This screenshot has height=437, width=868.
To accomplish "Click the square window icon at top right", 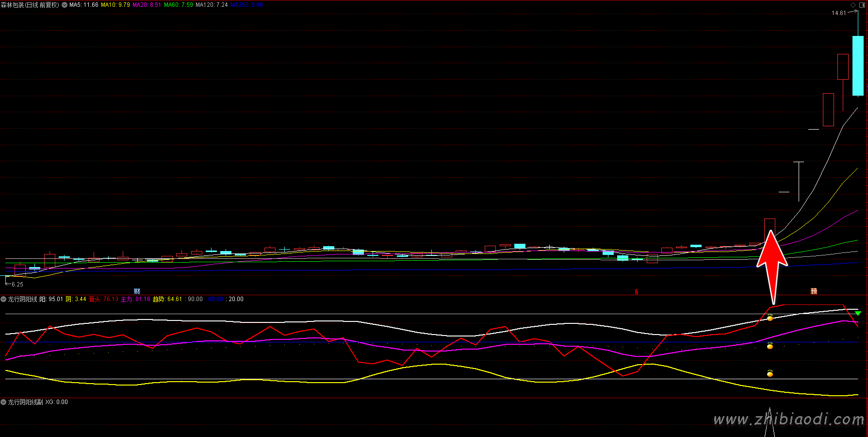I will [862, 5].
